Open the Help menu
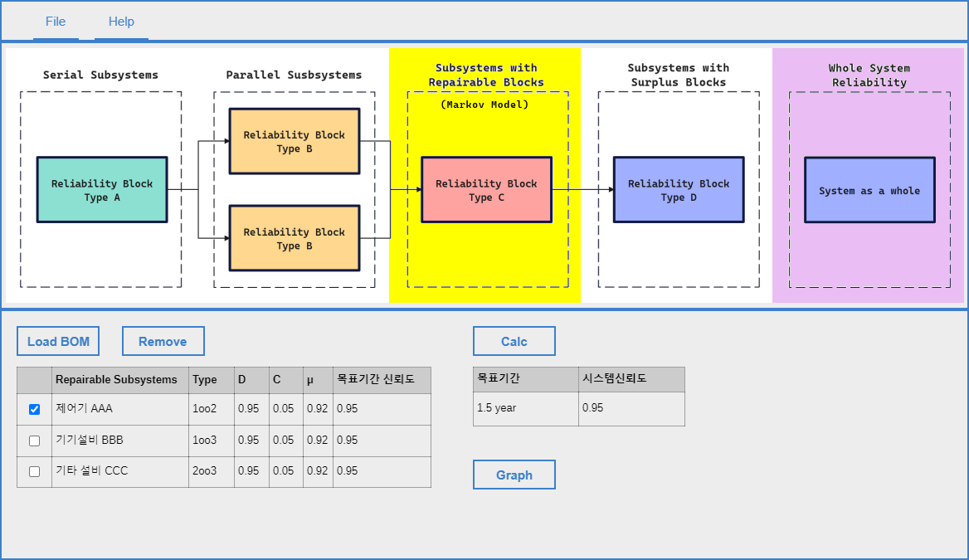Image resolution: width=969 pixels, height=560 pixels. tap(121, 22)
